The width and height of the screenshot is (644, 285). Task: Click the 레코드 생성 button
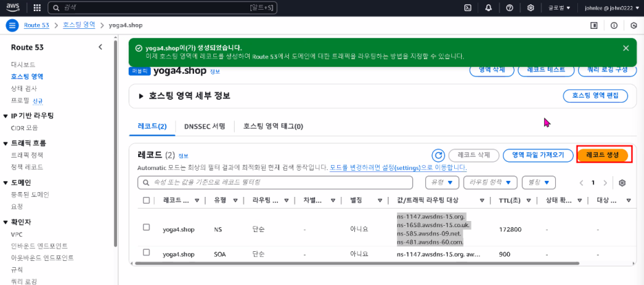(603, 155)
